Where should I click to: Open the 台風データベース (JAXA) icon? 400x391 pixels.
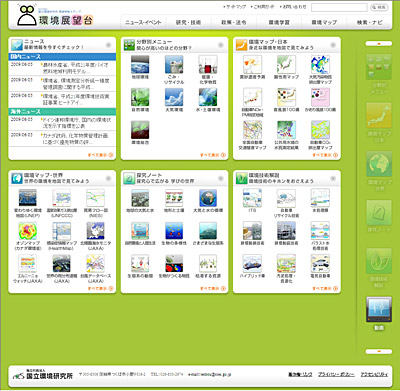tap(95, 263)
